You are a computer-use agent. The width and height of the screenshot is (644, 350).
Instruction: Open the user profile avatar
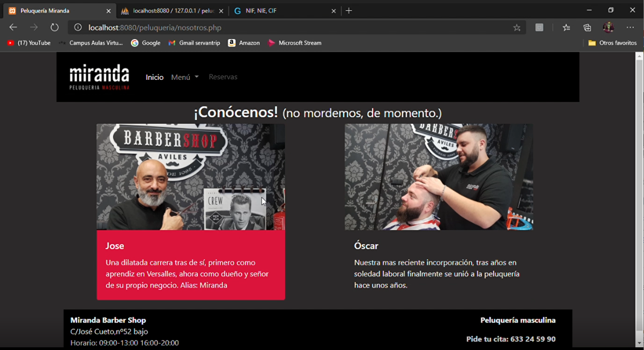click(x=608, y=27)
